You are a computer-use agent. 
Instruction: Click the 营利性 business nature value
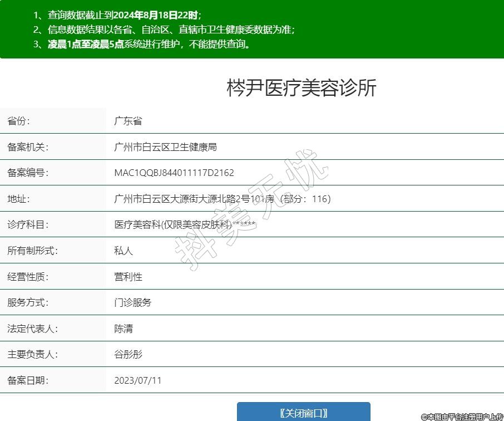click(128, 277)
